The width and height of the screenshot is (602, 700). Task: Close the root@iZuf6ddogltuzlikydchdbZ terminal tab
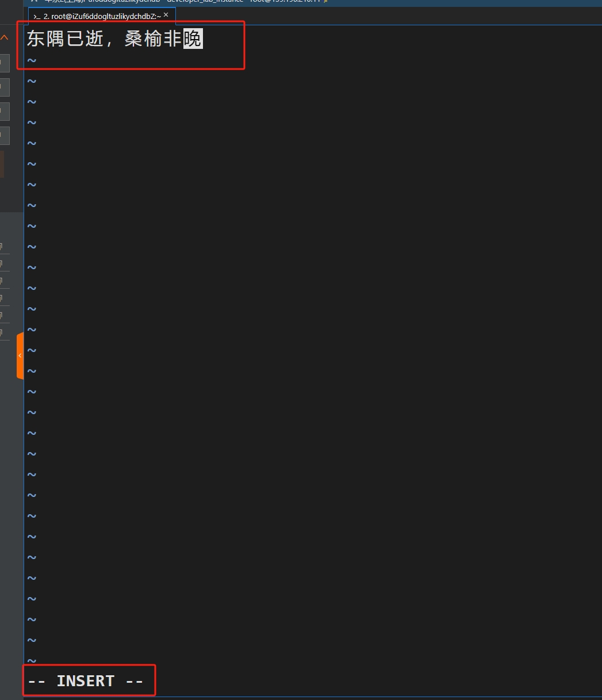[166, 16]
